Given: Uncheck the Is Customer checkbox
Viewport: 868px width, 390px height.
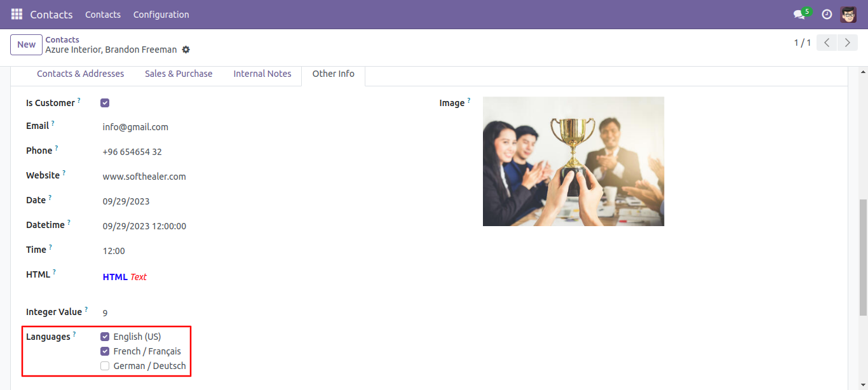Looking at the screenshot, I should point(105,103).
